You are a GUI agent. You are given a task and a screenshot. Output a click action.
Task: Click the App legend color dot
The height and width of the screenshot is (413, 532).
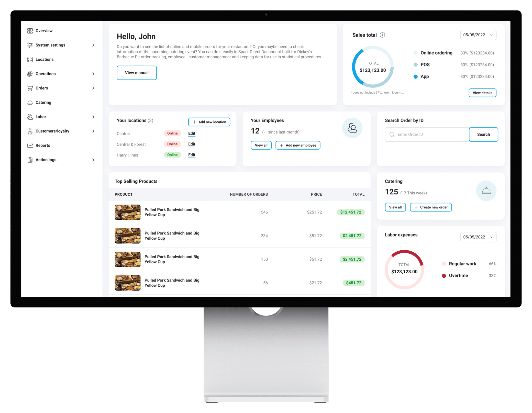415,76
